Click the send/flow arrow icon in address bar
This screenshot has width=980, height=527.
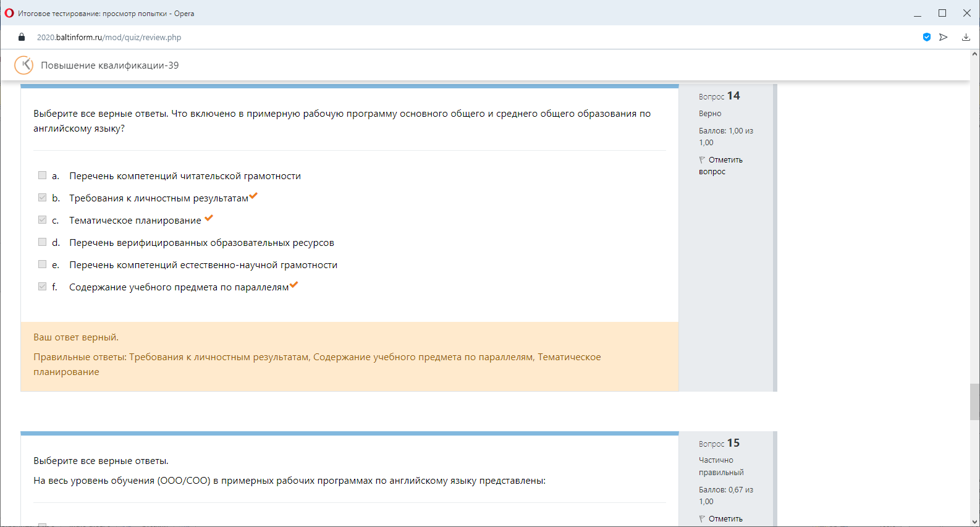[944, 37]
